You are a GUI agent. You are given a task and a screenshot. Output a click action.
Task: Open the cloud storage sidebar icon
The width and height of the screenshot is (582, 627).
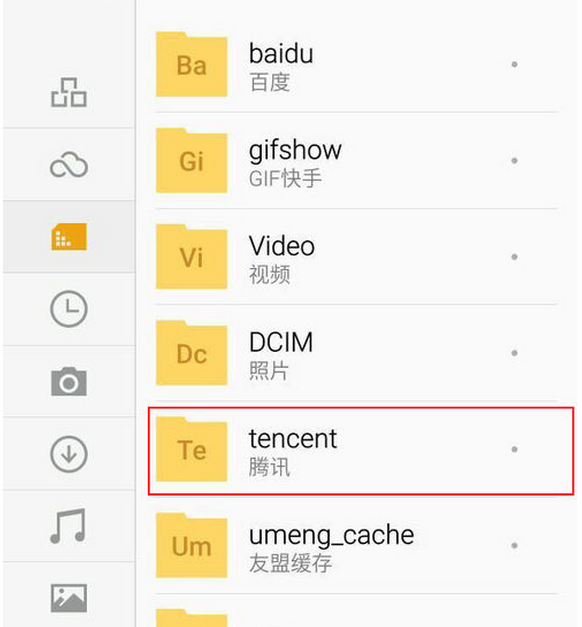(x=69, y=165)
